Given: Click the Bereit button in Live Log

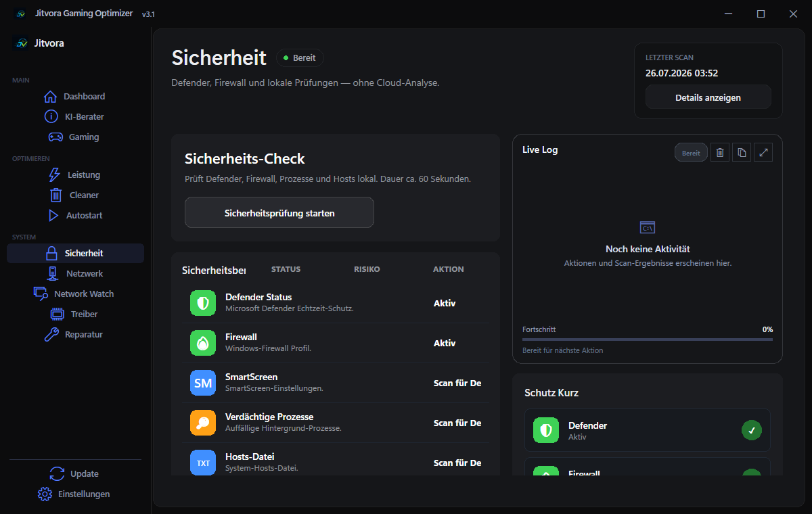Looking at the screenshot, I should 691,153.
